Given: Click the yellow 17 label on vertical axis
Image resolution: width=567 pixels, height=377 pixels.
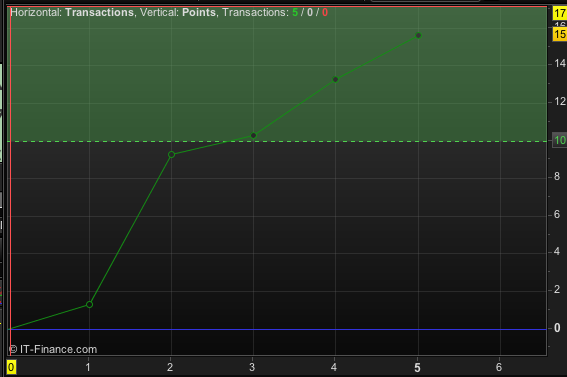Looking at the screenshot, I should click(560, 14).
